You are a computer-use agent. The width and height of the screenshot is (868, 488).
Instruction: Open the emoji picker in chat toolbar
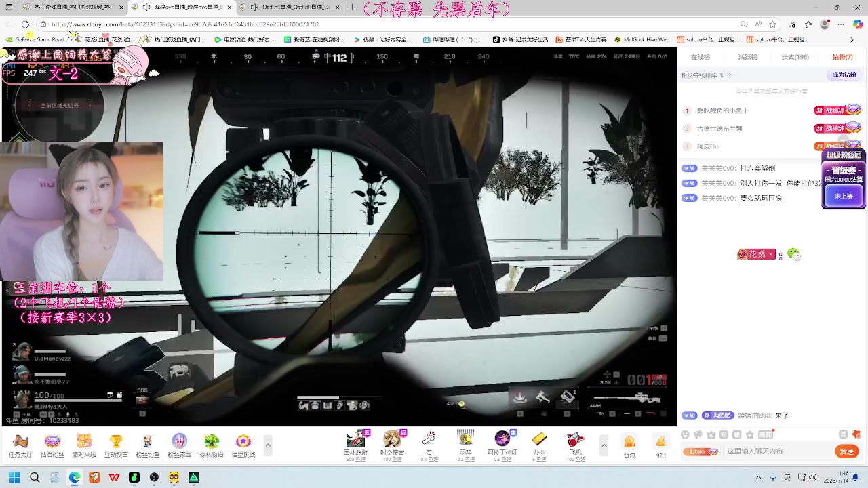(x=685, y=434)
